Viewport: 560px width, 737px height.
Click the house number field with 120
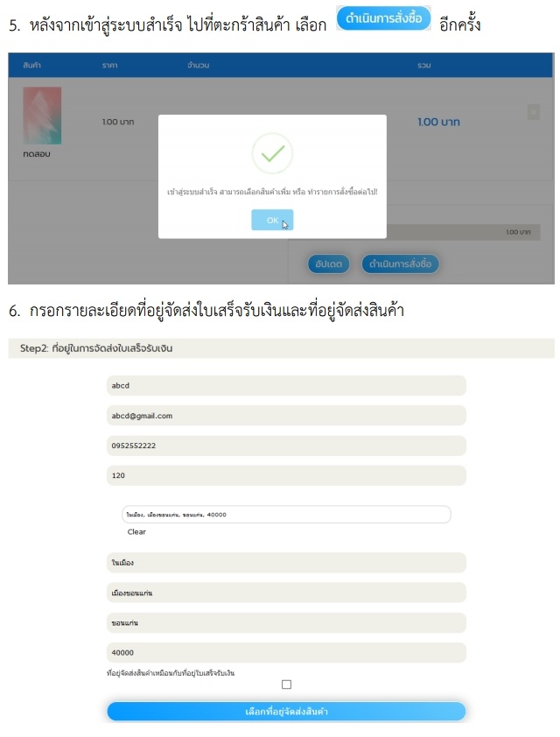[x=286, y=475]
